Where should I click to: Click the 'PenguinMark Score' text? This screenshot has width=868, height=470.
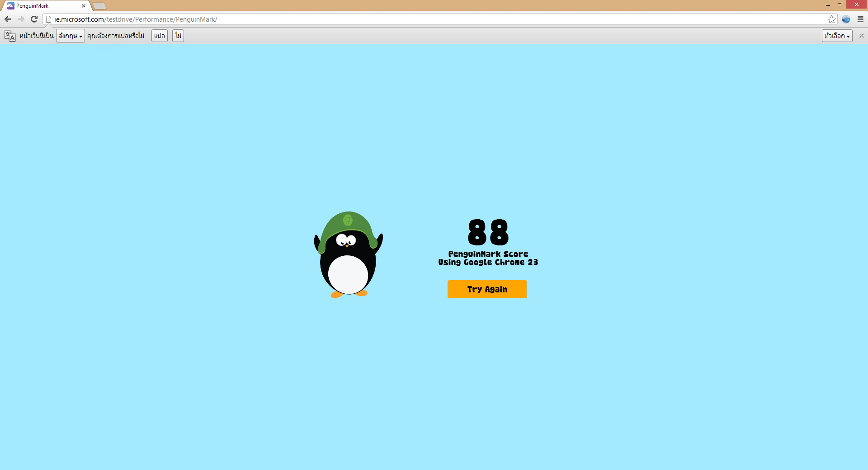pos(488,254)
